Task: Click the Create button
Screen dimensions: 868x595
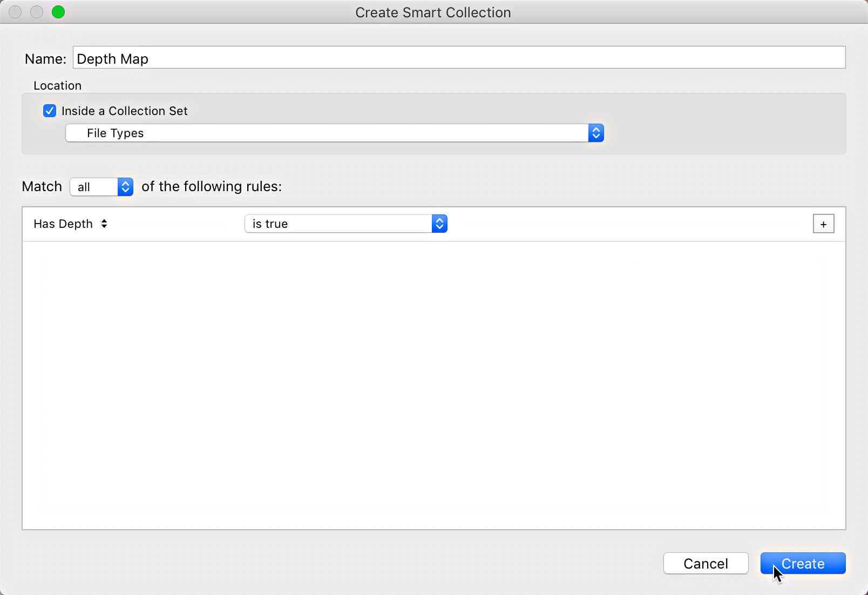Action: click(x=803, y=563)
